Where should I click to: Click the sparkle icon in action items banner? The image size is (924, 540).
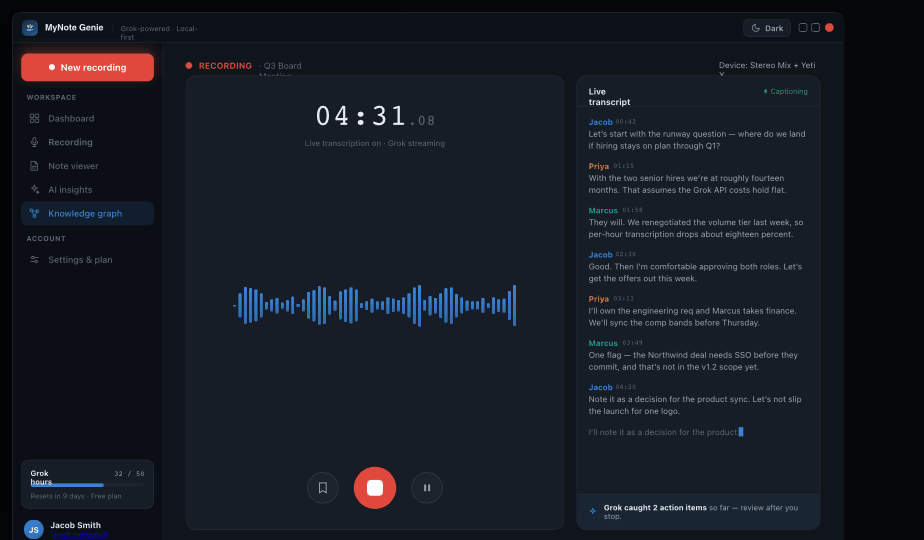tap(593, 511)
